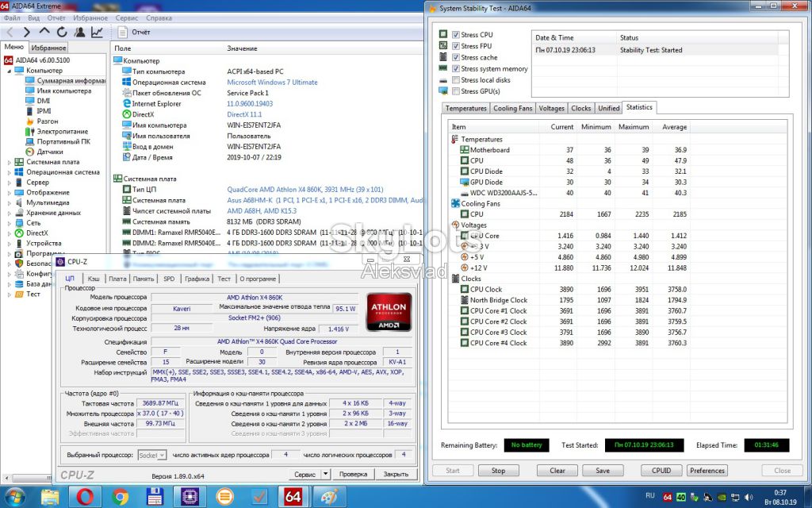Open the Сервис menu in AIDA64
The width and height of the screenshot is (812, 508).
click(x=127, y=17)
